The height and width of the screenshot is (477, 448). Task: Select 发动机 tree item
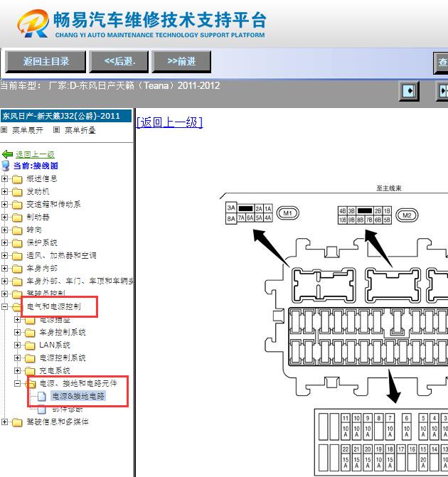coord(38,191)
